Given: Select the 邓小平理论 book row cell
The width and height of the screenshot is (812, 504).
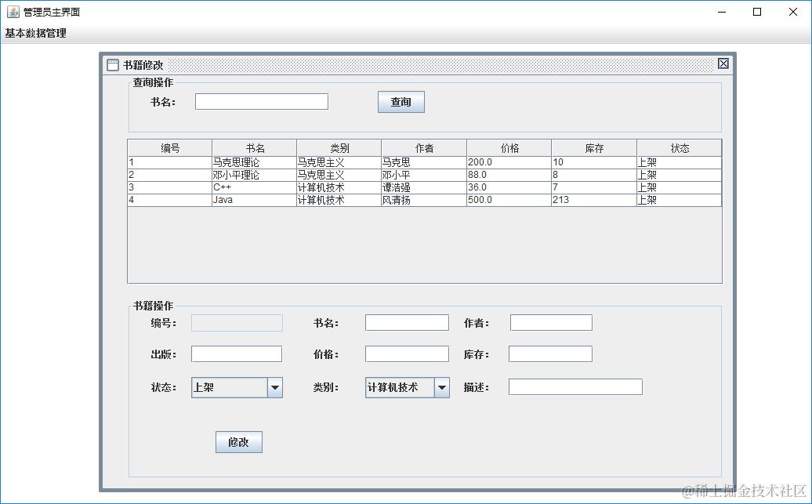Looking at the screenshot, I should point(254,175).
